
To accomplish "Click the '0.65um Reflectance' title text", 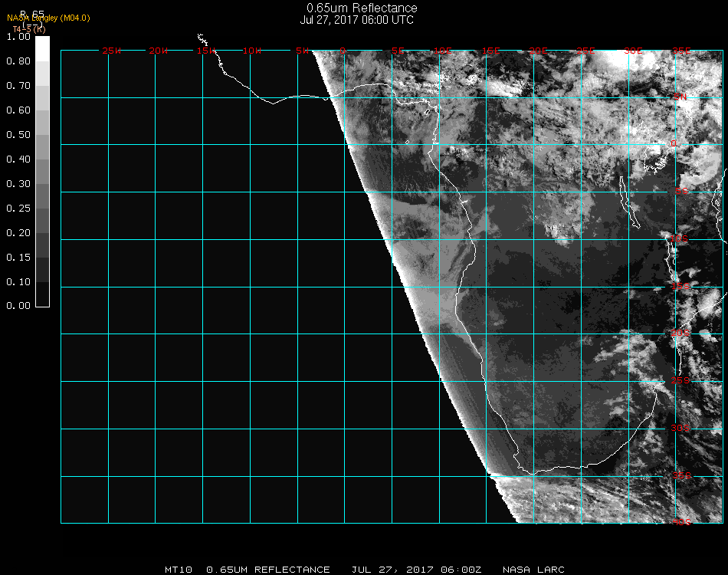I will click(x=362, y=8).
